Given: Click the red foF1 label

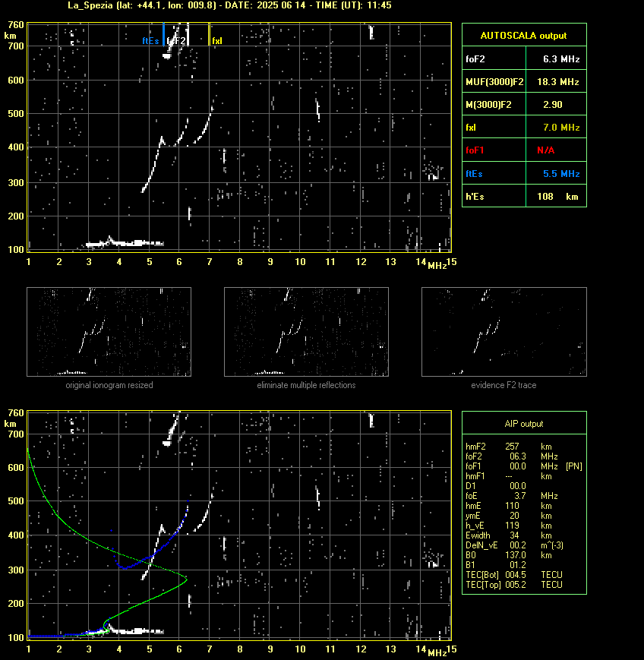Looking at the screenshot, I should 475,150.
